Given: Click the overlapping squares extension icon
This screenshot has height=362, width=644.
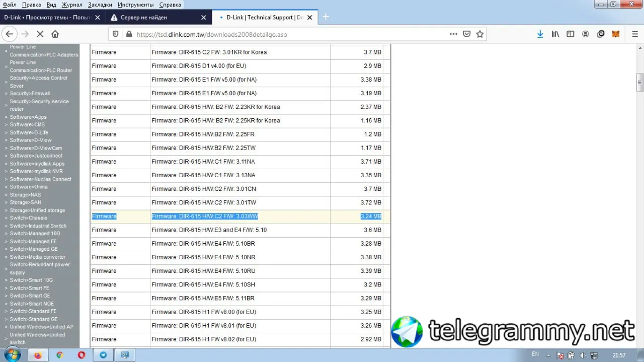Looking at the screenshot, I should pos(601,34).
